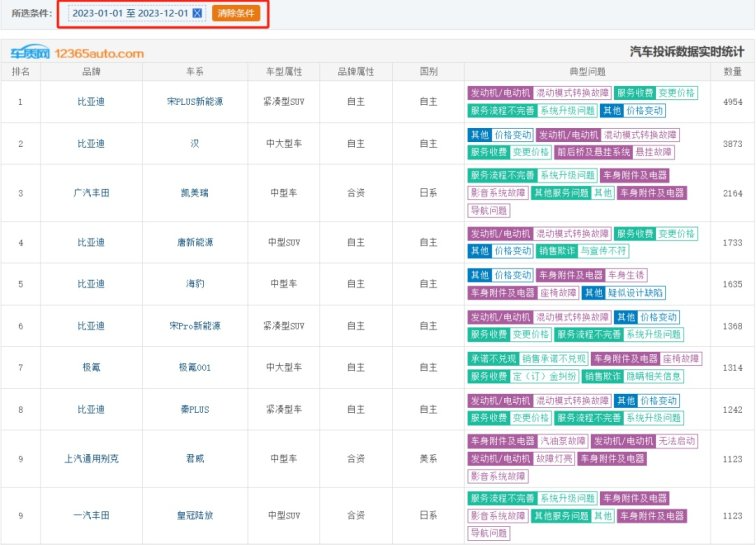This screenshot has width=756, height=545.
Task: Select the date range text 2023-01-01 至 2023-12-01
Action: [130, 13]
